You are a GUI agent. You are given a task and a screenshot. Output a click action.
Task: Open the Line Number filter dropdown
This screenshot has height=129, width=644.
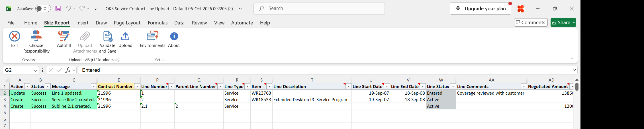click(171, 86)
